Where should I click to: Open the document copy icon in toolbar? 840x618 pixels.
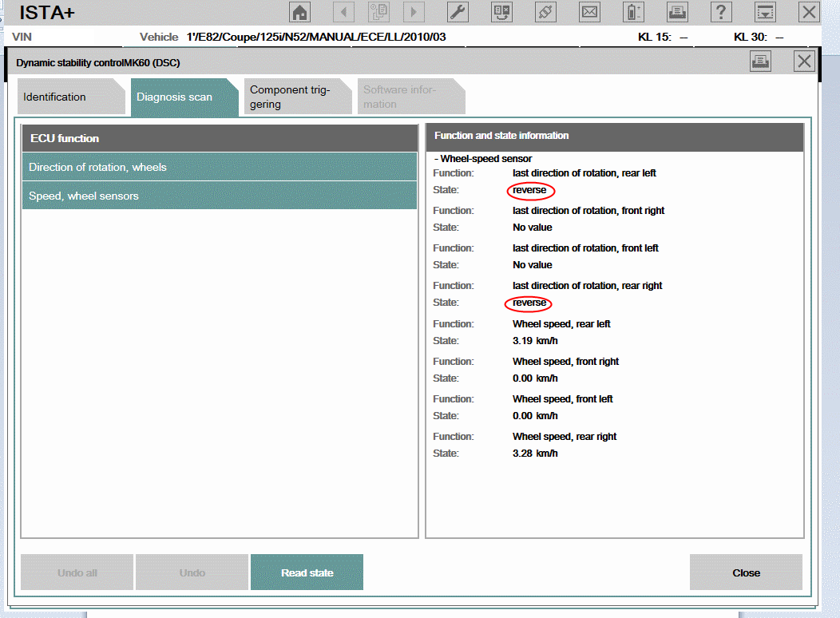click(x=378, y=12)
